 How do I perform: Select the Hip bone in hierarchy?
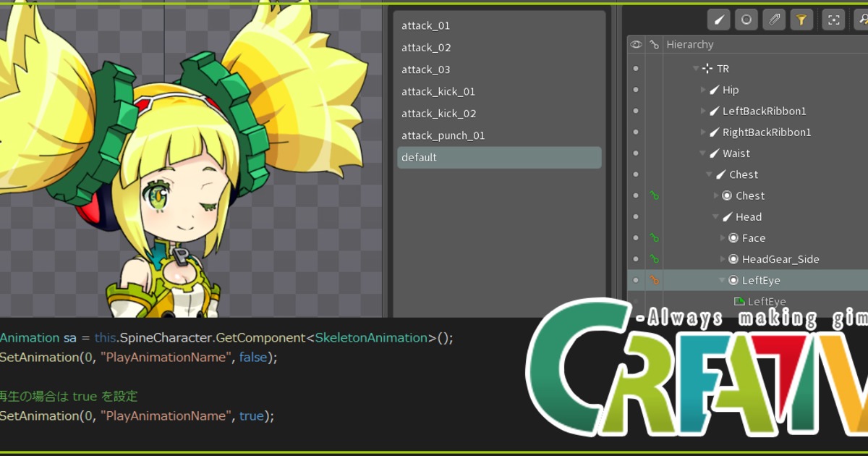pos(731,90)
